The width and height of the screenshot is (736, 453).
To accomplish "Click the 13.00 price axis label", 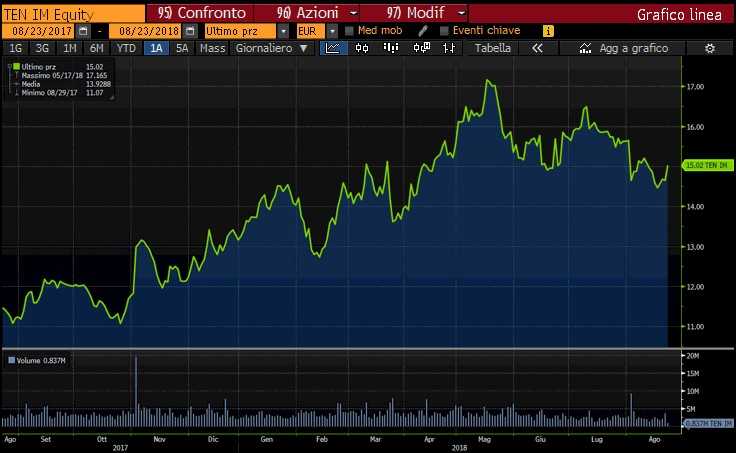I will click(695, 246).
